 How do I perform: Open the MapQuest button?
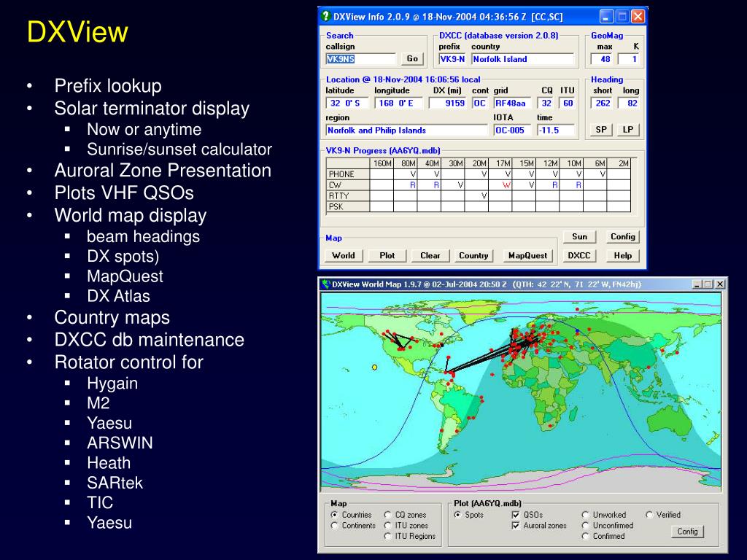[528, 256]
